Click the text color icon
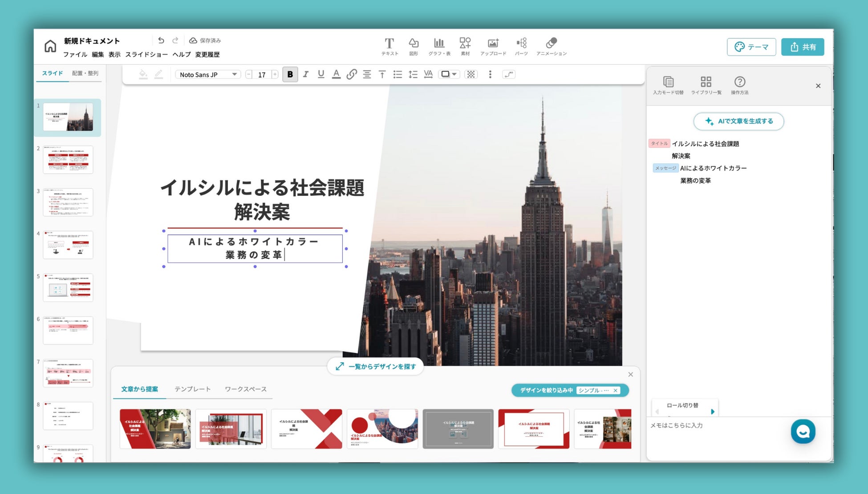The width and height of the screenshot is (868, 494). [337, 74]
